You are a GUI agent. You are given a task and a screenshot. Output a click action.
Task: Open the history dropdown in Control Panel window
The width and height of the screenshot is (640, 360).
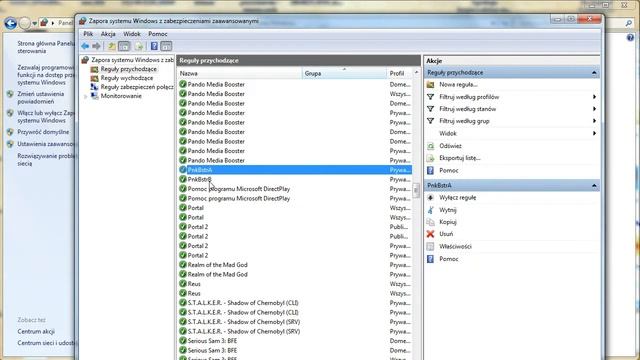click(34, 23)
